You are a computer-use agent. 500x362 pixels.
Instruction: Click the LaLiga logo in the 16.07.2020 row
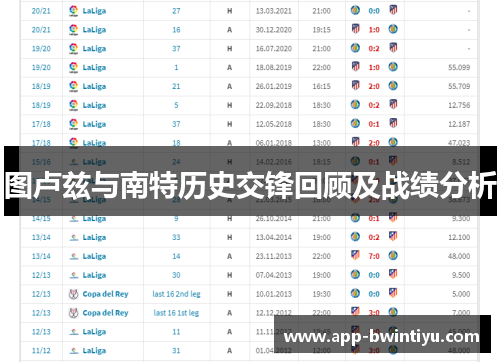73,49
